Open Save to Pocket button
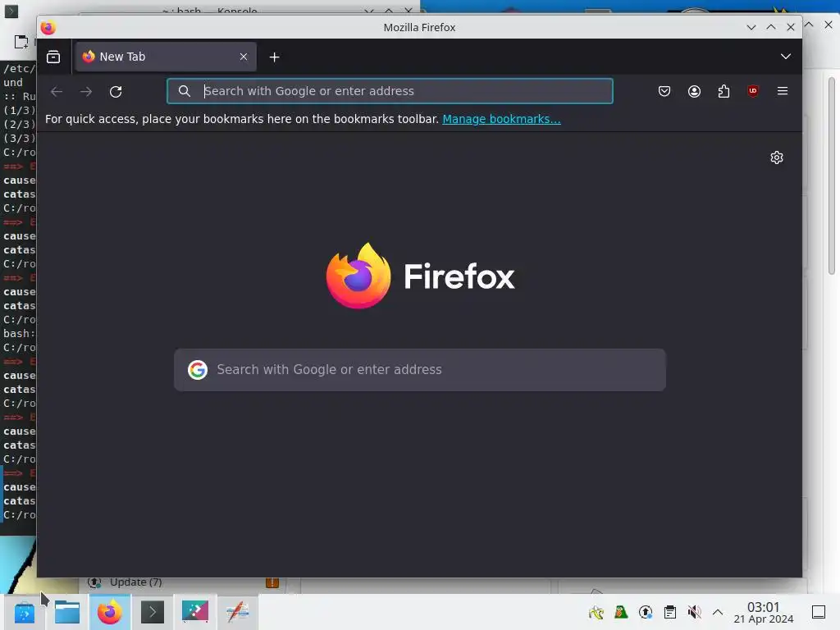Image resolution: width=840 pixels, height=630 pixels. pos(664,91)
